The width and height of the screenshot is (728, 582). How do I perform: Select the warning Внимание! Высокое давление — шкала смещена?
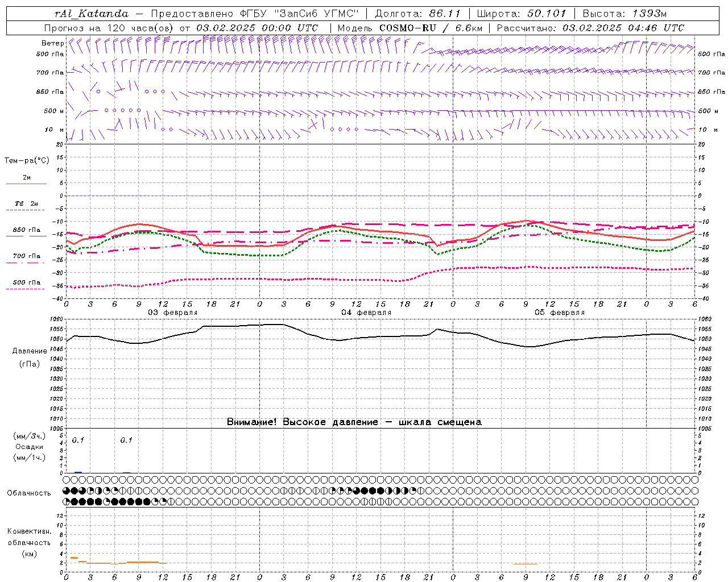(354, 422)
